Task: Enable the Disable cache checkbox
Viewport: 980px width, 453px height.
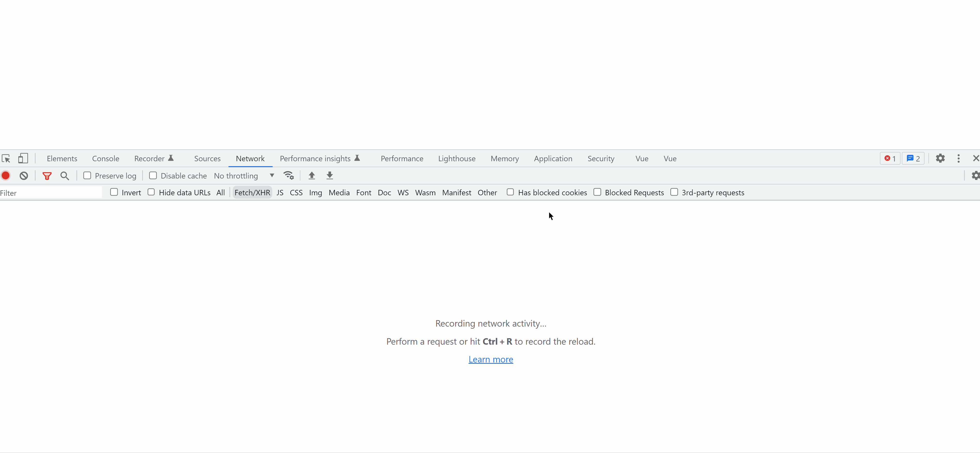Action: click(153, 175)
